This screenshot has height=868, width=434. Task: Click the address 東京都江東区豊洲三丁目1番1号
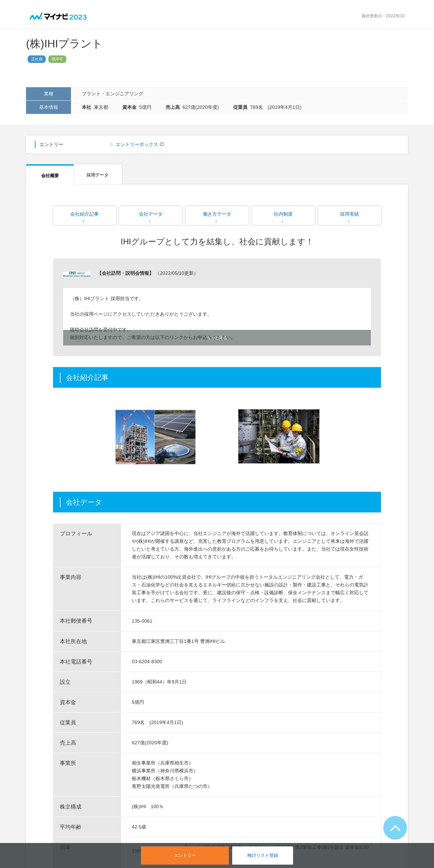178,641
